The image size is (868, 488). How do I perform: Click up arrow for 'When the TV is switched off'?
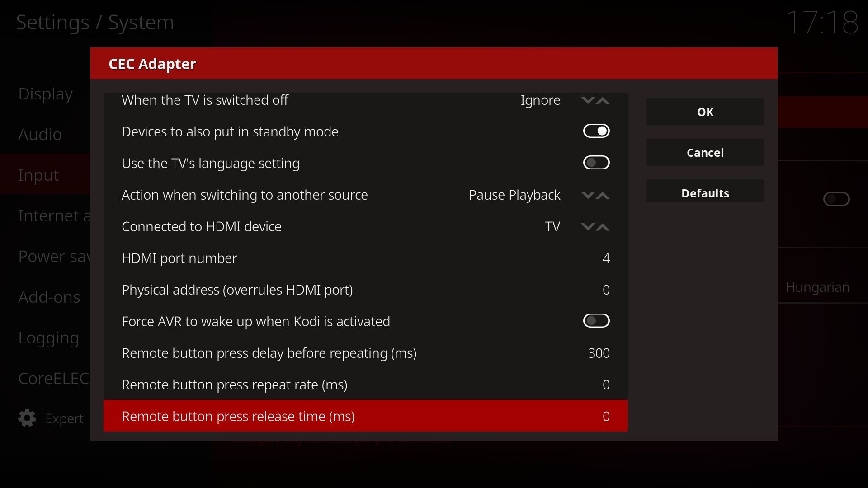point(603,100)
